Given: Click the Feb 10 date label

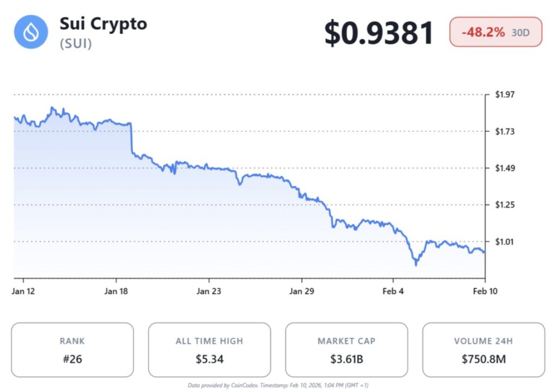Looking at the screenshot, I should tap(485, 291).
